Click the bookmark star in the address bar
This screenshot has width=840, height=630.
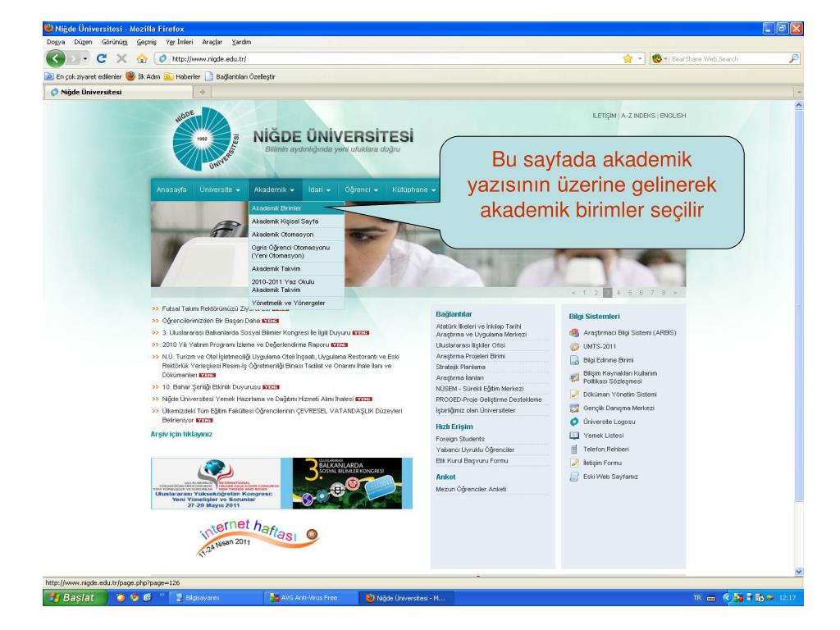click(x=628, y=58)
